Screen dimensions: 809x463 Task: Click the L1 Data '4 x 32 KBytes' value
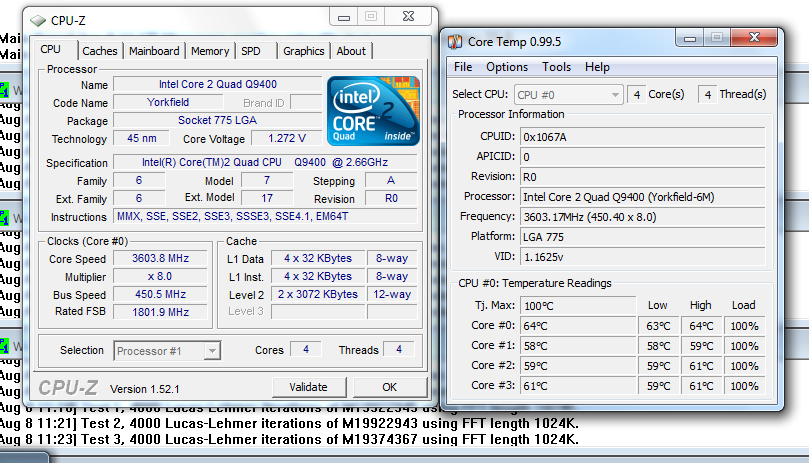click(318, 258)
